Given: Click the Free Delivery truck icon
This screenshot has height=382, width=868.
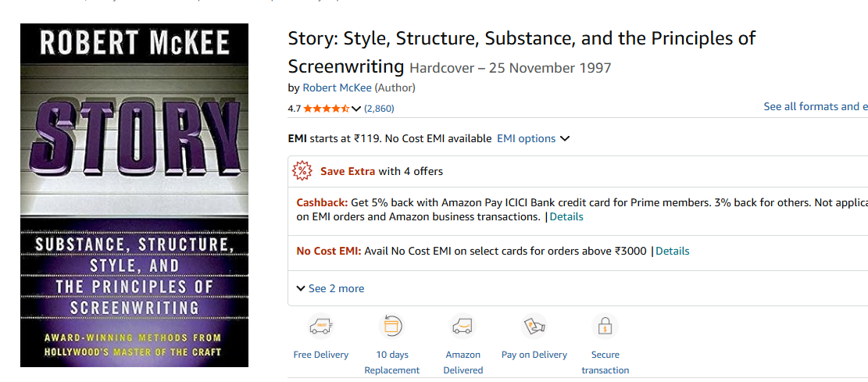Looking at the screenshot, I should 320,326.
